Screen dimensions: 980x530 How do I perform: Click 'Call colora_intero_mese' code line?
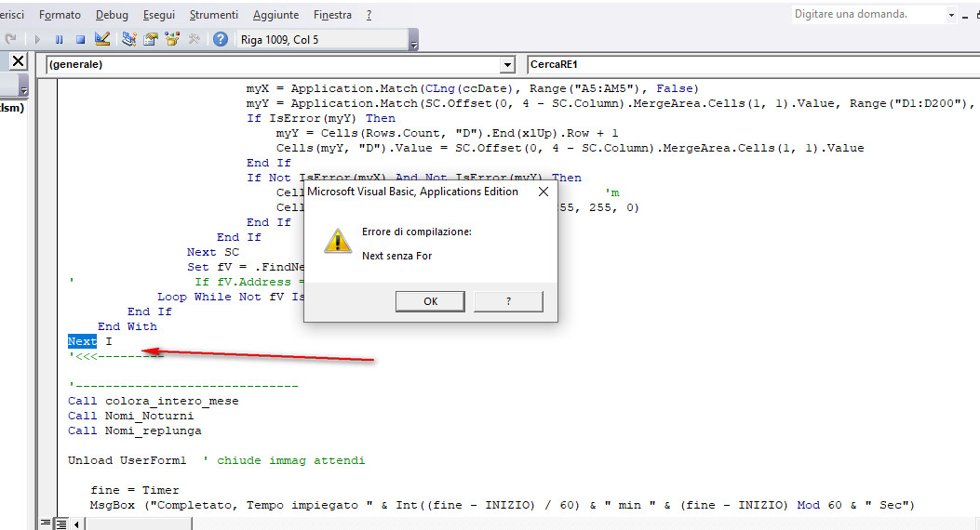tap(154, 401)
